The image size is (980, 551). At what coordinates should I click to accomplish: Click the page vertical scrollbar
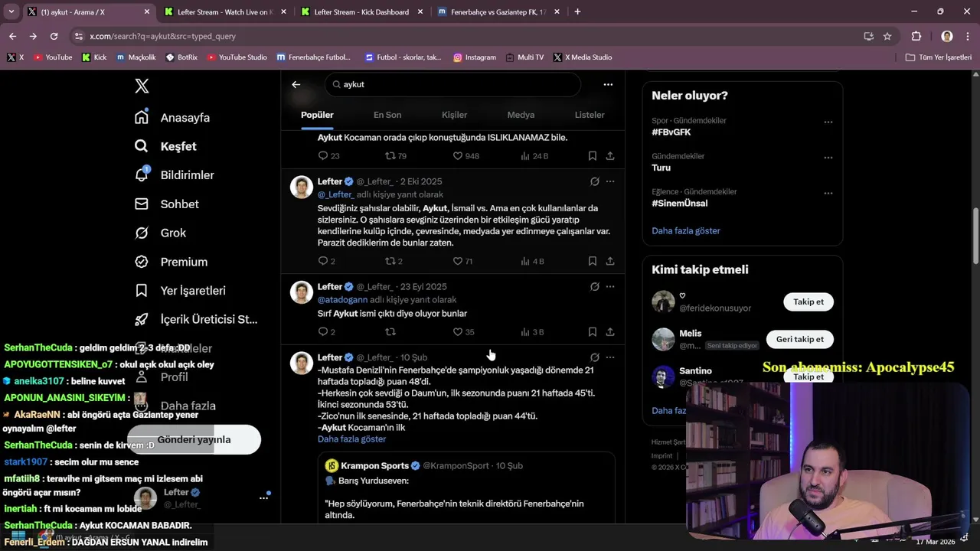pyautogui.click(x=975, y=237)
